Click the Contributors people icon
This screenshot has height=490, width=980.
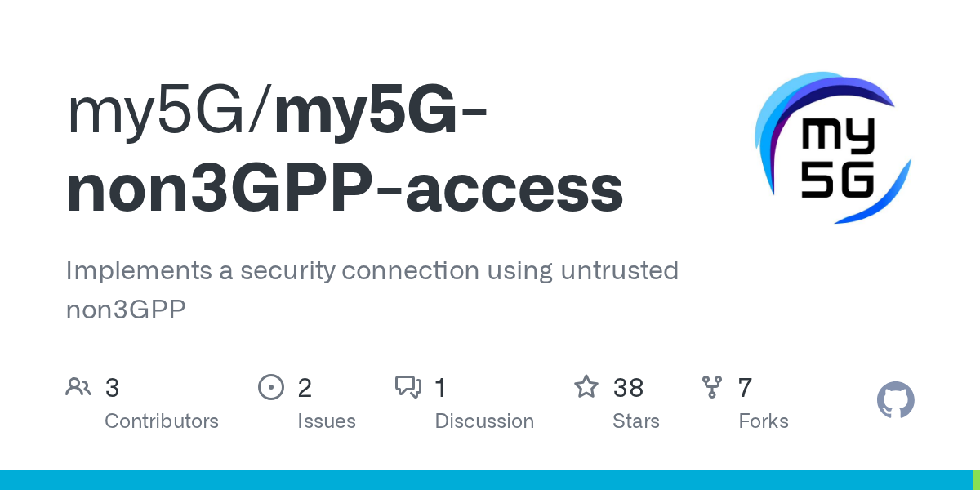click(78, 387)
